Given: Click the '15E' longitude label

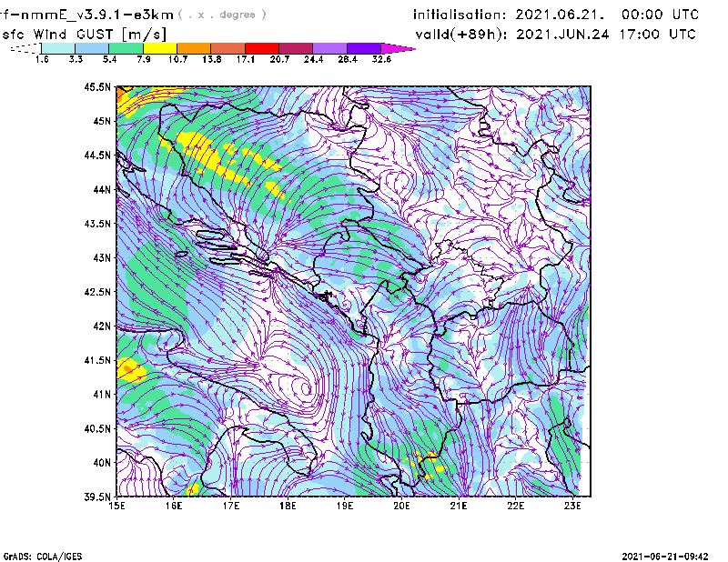Looking at the screenshot, I should tap(116, 506).
